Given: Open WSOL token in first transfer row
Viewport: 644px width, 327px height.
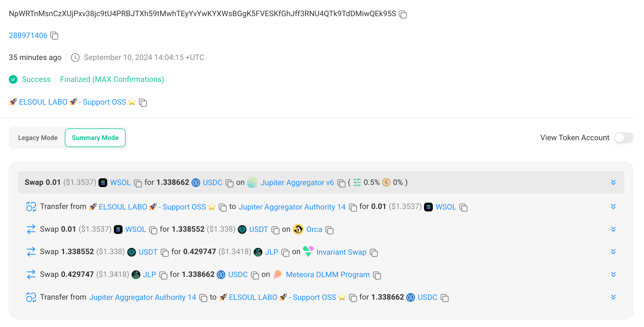Looking at the screenshot, I should click(x=446, y=207).
